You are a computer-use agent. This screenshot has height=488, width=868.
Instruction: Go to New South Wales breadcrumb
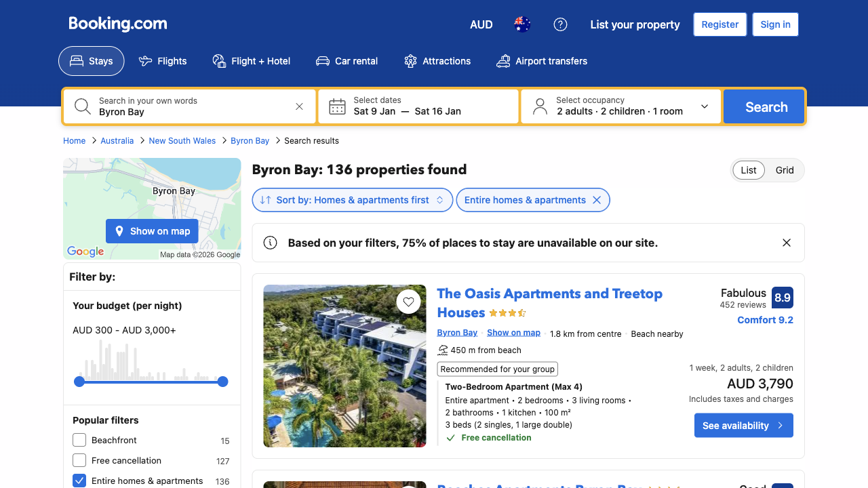182,141
